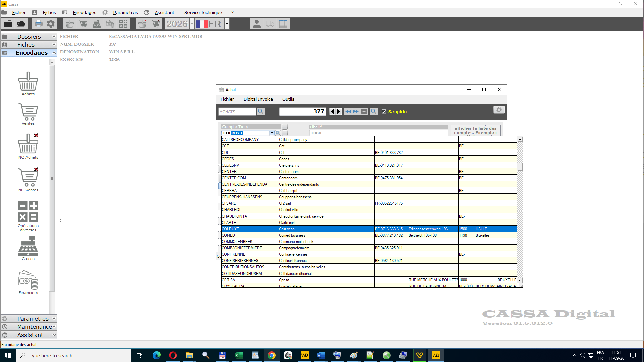
Task: Open Google Chrome from the taskbar
Action: click(x=272, y=355)
